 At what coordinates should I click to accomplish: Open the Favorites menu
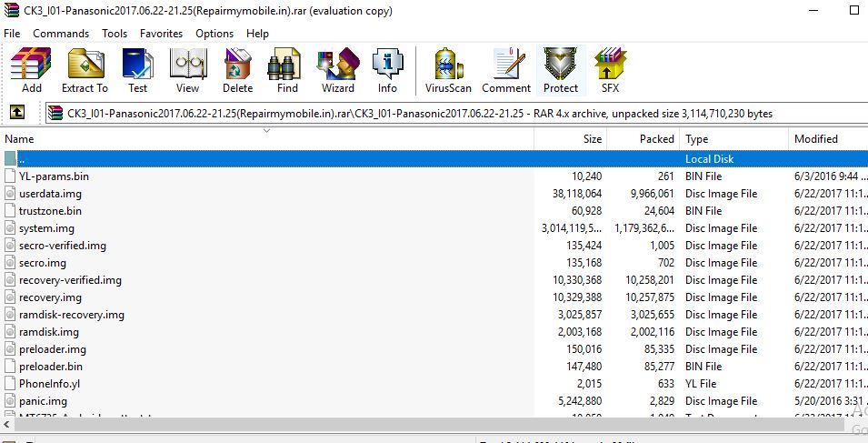(161, 34)
